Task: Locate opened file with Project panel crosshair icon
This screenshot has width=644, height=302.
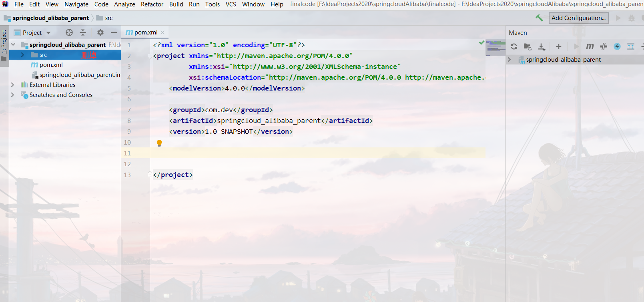Action: click(69, 32)
